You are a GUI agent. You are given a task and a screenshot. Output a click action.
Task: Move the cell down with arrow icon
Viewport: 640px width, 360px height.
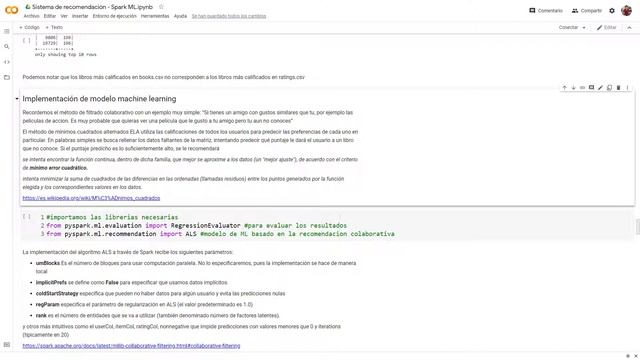point(573,88)
